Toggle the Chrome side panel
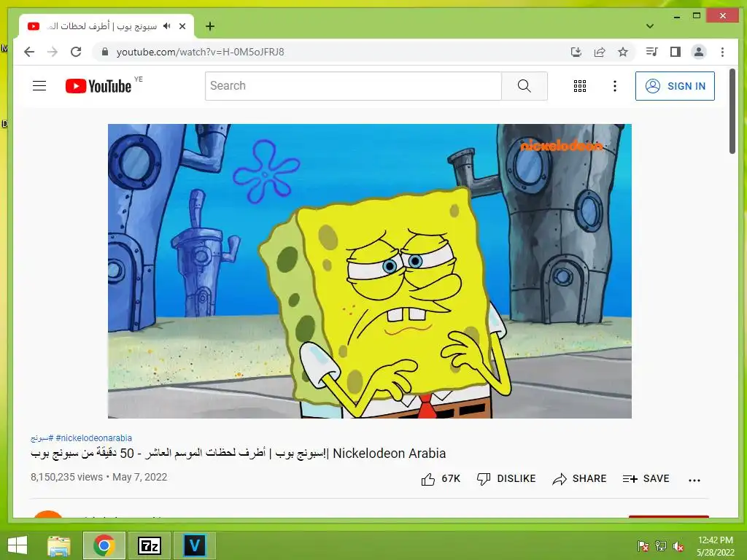 675,52
